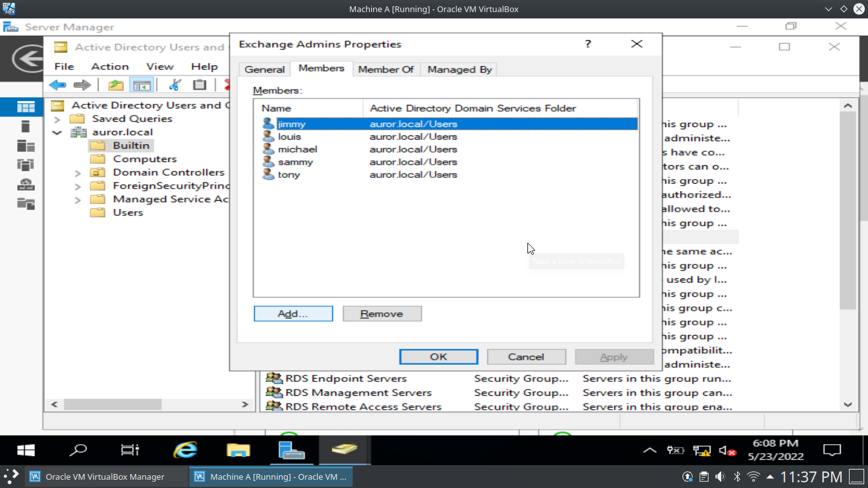868x488 pixels.
Task: Select the Users folder in tree
Action: 128,213
